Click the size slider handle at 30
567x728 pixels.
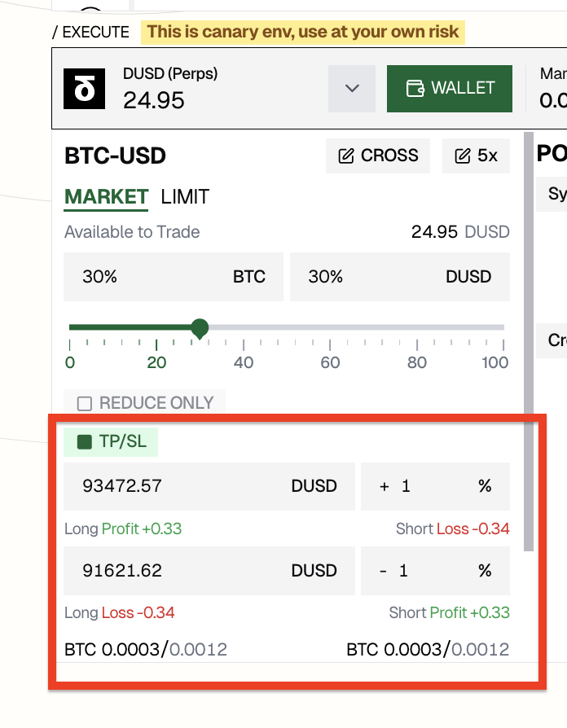pos(200,328)
